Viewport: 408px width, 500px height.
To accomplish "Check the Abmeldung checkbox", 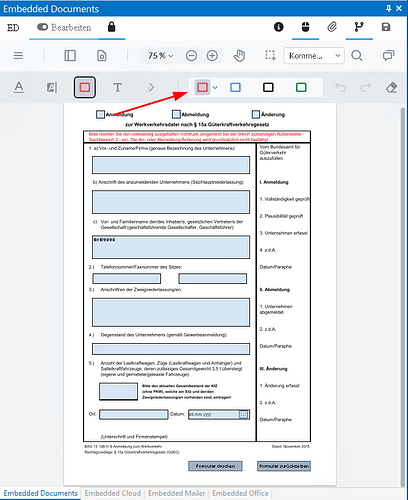I will 176,114.
